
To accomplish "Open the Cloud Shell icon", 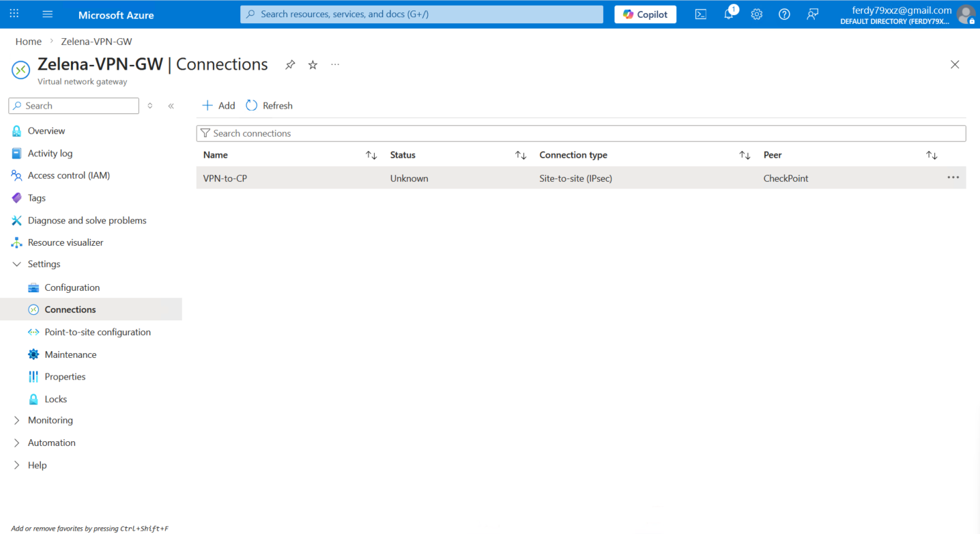I will click(700, 14).
